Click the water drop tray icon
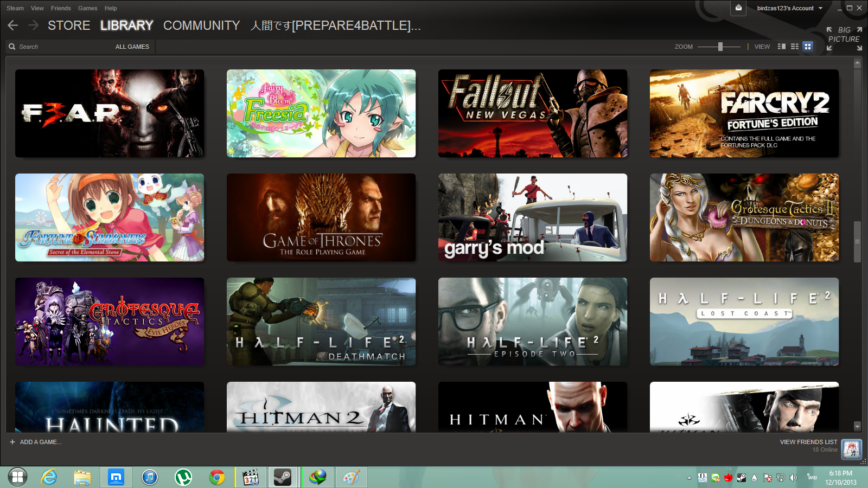Screen dimensions: 868x488 point(754,478)
